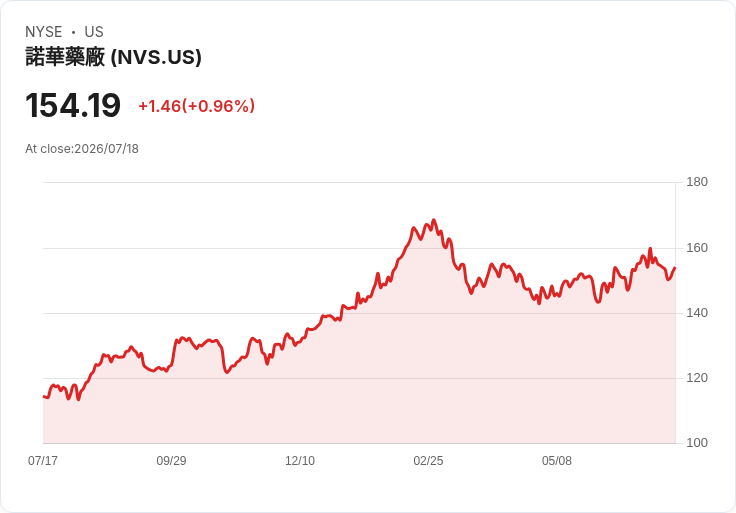Click the rightmost end of price line

click(x=675, y=268)
